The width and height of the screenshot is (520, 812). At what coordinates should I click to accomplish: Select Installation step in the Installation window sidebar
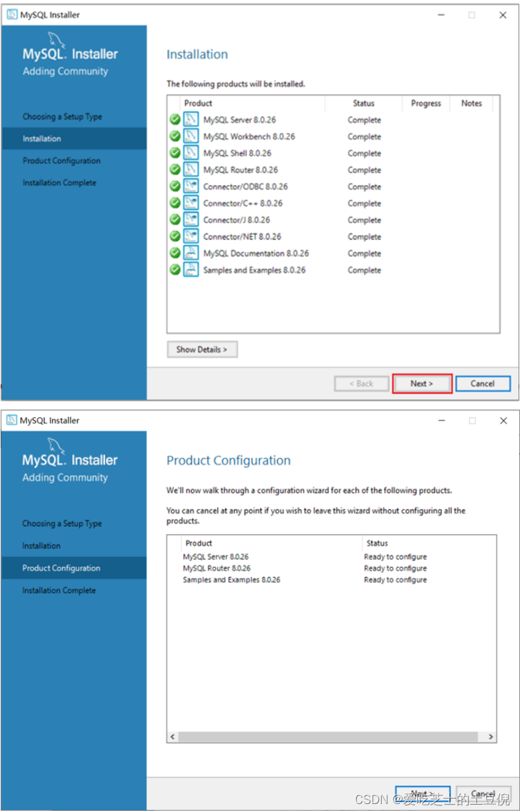74,138
